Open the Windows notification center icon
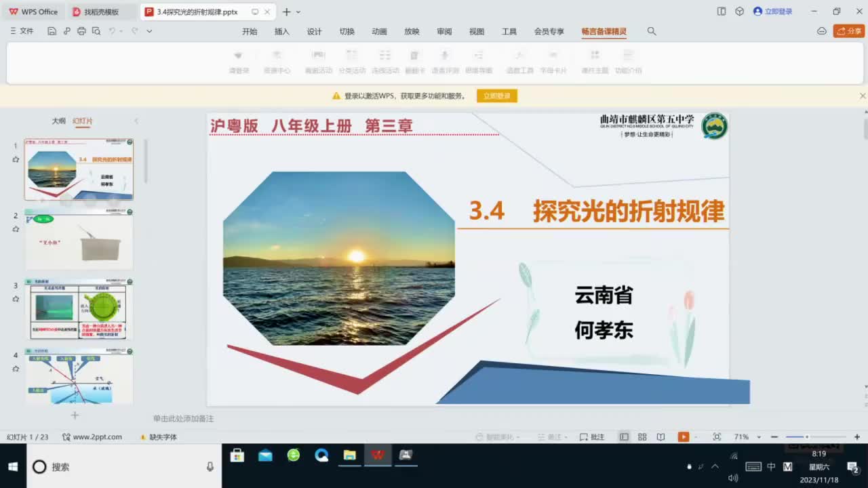Image resolution: width=868 pixels, height=488 pixels. coord(853,467)
